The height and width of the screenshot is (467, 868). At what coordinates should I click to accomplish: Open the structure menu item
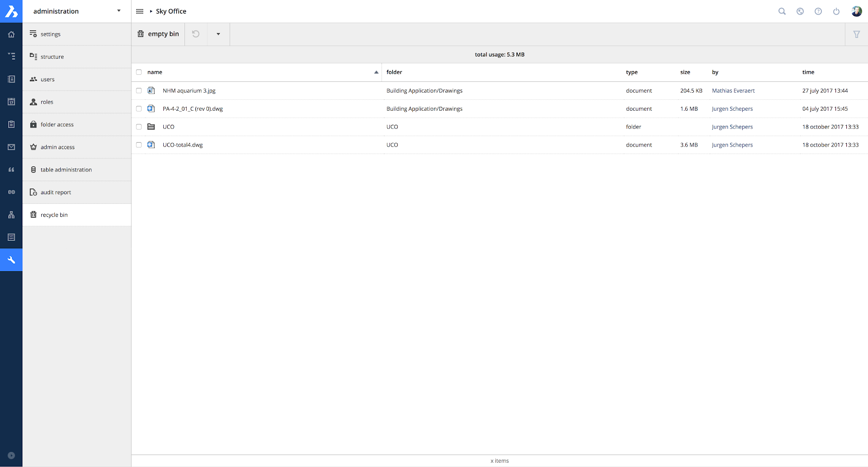[76, 56]
